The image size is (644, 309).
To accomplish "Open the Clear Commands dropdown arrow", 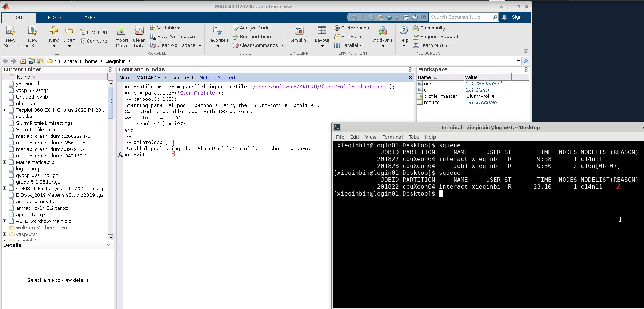I will tap(283, 45).
